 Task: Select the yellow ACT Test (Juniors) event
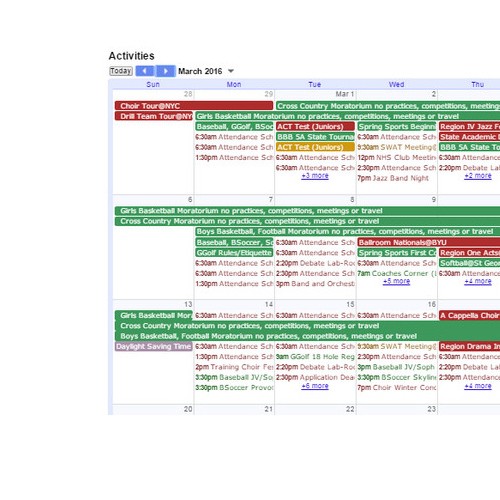tap(315, 147)
